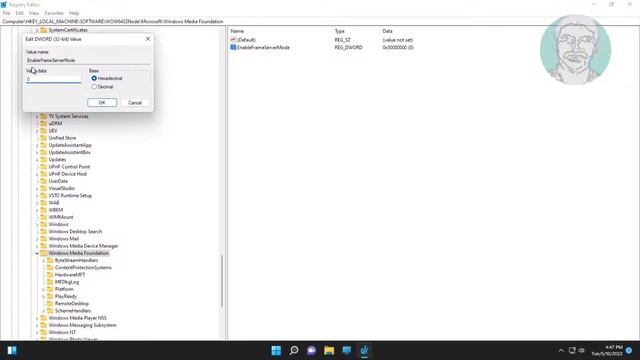Expand the Windows Messaging Subsystem key
640x360 pixels.
click(x=37, y=325)
